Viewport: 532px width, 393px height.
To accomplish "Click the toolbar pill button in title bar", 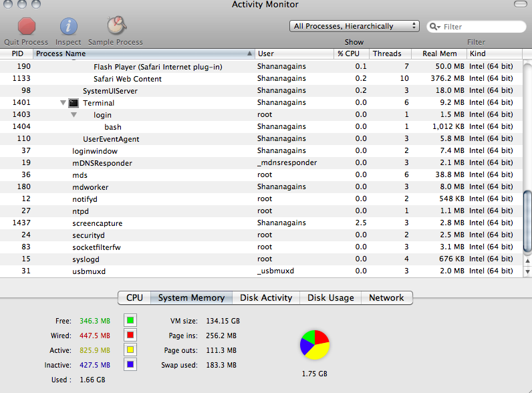I will (521, 4).
